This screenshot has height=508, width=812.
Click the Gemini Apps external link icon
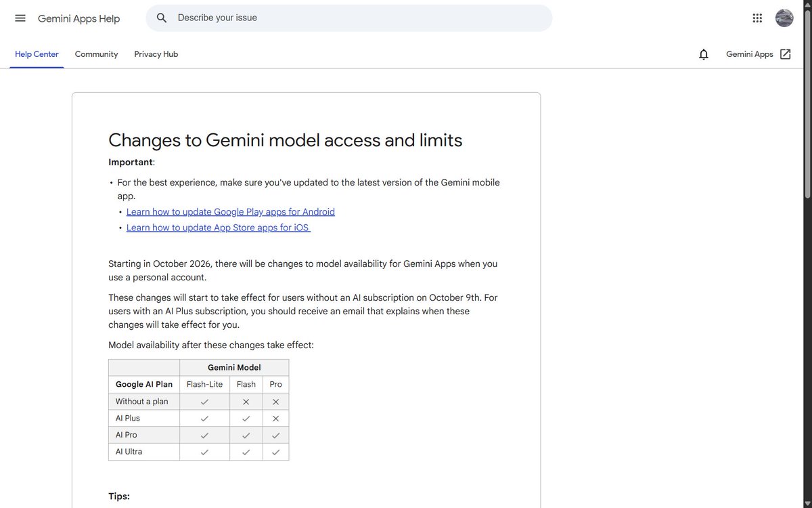click(786, 54)
